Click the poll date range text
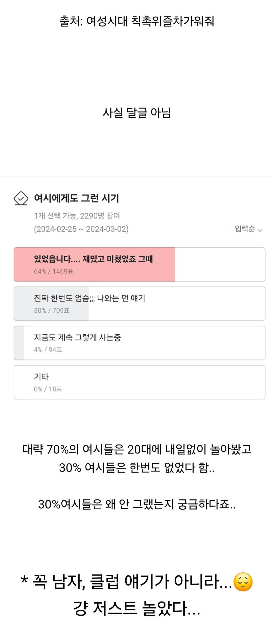This screenshot has height=644, width=274. (x=81, y=229)
